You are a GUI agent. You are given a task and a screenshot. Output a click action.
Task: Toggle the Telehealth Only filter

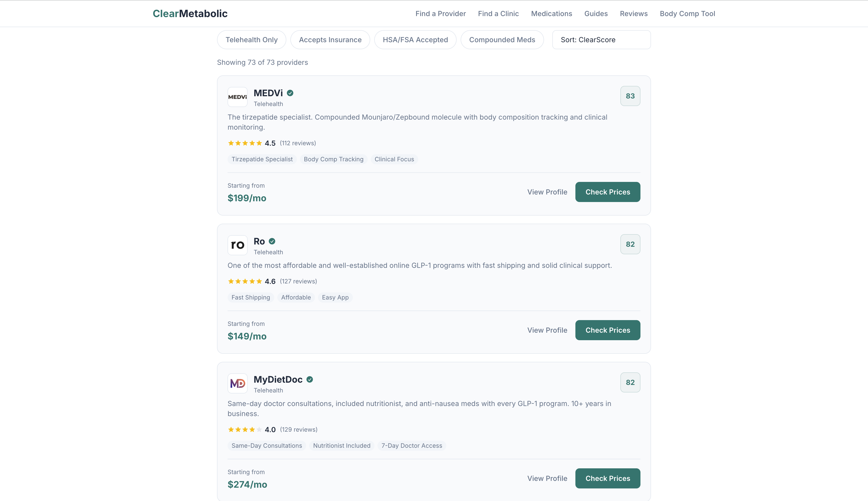(x=251, y=39)
